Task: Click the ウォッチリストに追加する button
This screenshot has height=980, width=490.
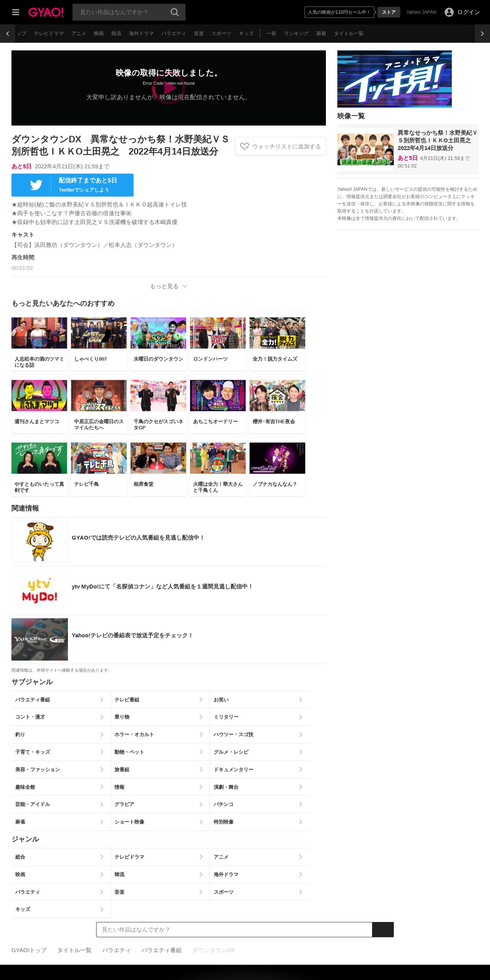Action: click(280, 147)
